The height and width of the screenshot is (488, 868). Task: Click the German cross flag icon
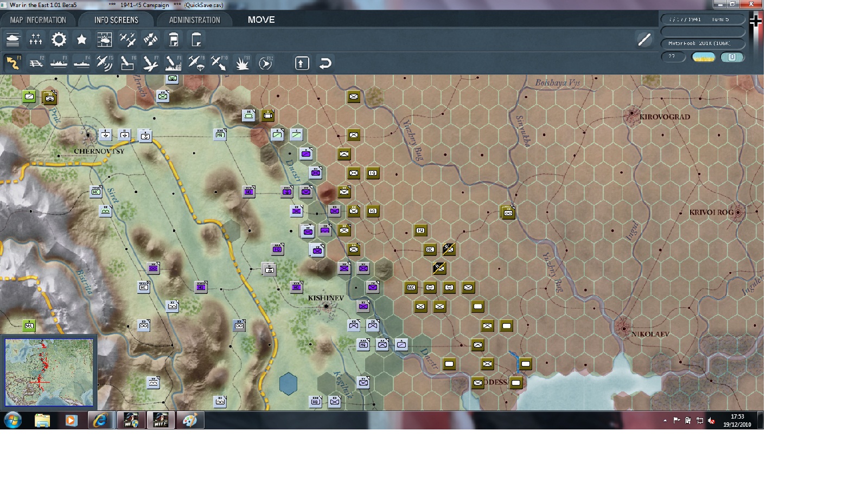[x=755, y=21]
